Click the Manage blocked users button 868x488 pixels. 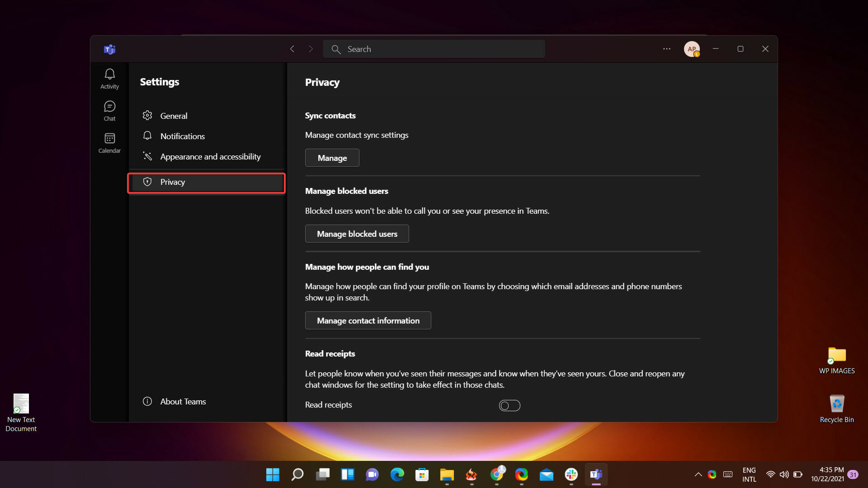coord(357,234)
